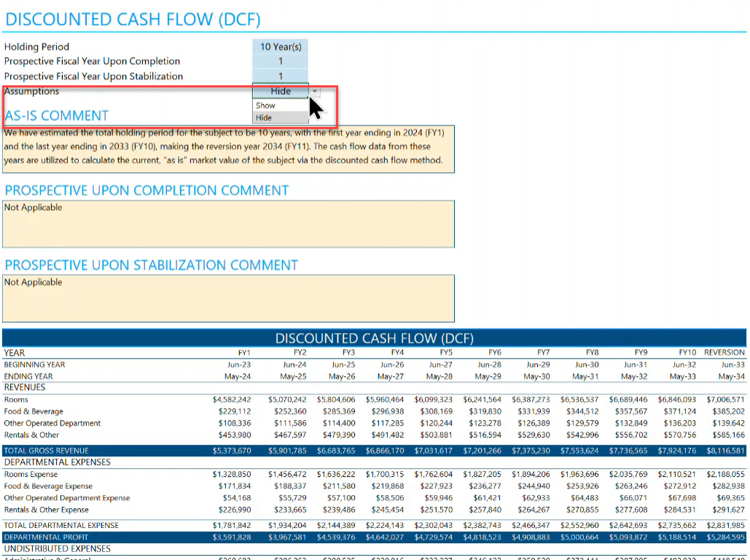Open the Assumptions visibility dropdown arrow
750x560 pixels.
(x=313, y=91)
